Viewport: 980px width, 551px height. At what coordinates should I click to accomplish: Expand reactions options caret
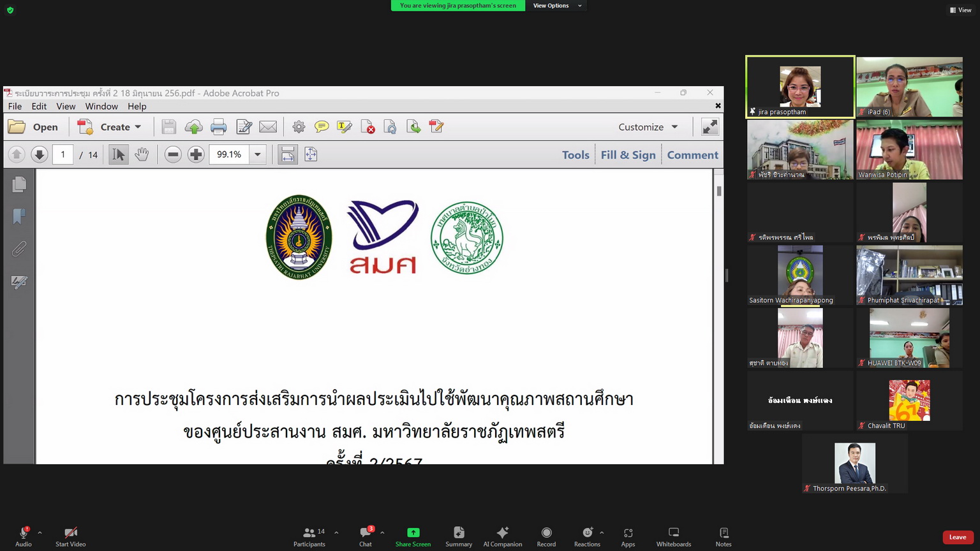click(602, 533)
